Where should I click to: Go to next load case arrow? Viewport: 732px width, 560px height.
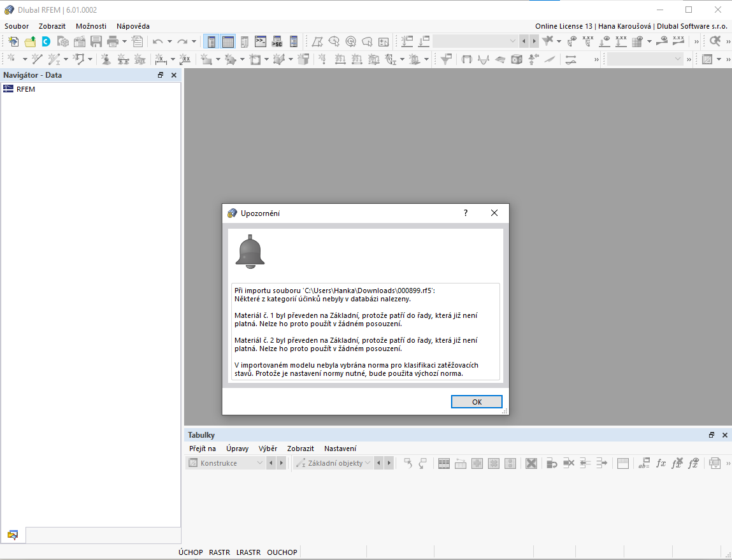pyautogui.click(x=534, y=41)
